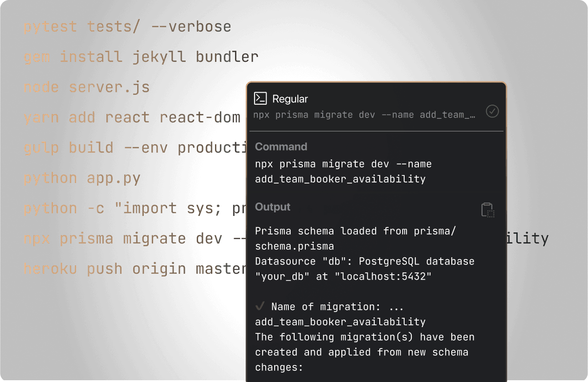Select 'yarn add react react-dom' background command
The width and height of the screenshot is (588, 382).
[132, 118]
